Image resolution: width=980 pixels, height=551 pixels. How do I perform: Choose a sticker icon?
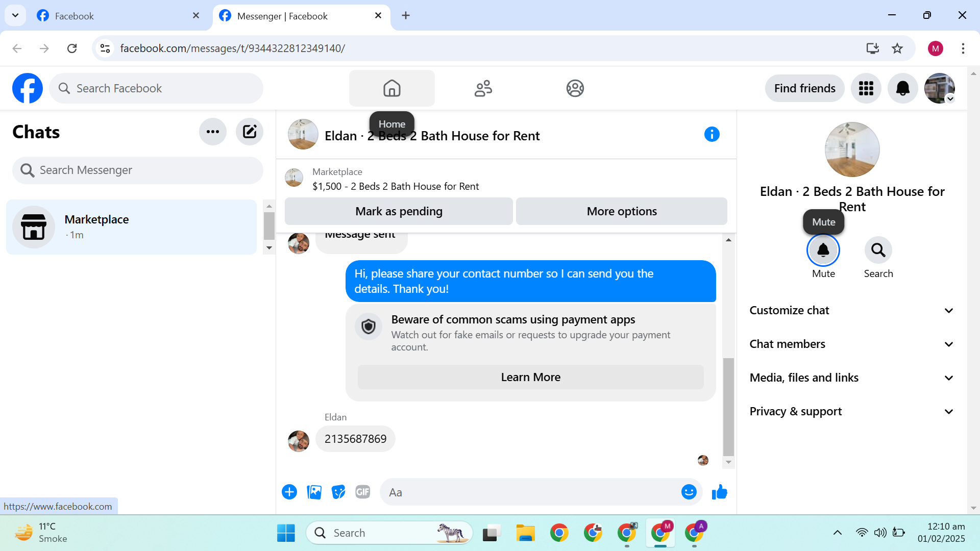(338, 492)
